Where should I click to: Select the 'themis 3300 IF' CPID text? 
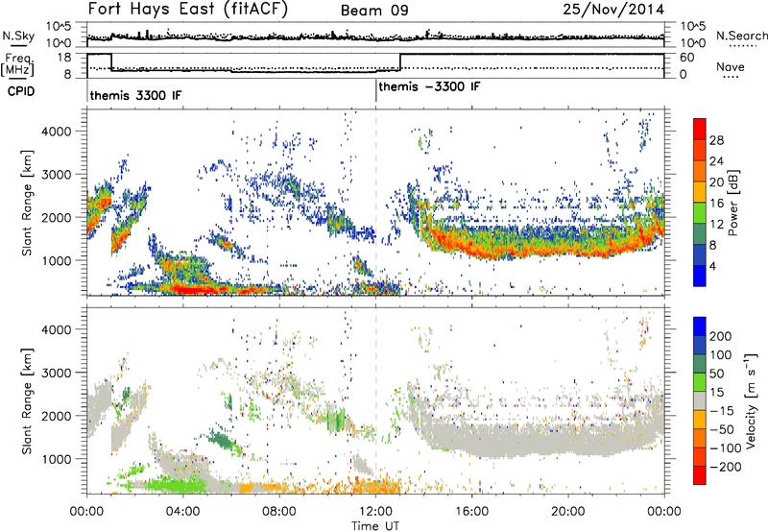(x=135, y=95)
